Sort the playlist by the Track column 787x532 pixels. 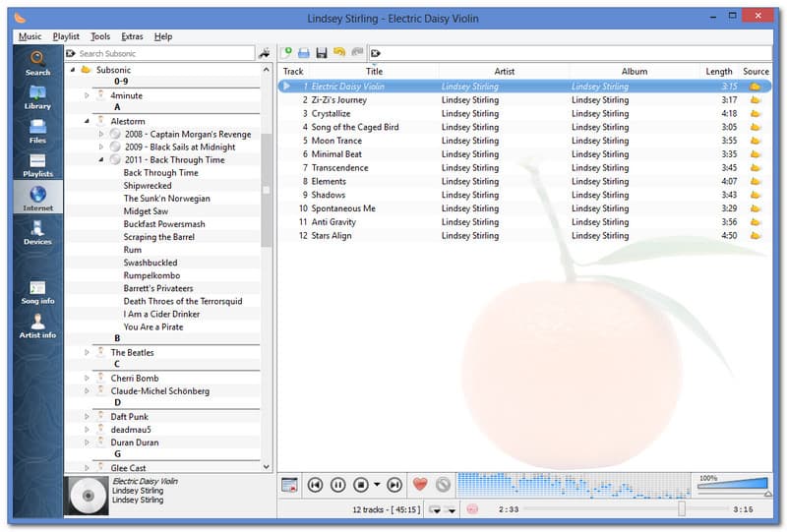point(293,71)
